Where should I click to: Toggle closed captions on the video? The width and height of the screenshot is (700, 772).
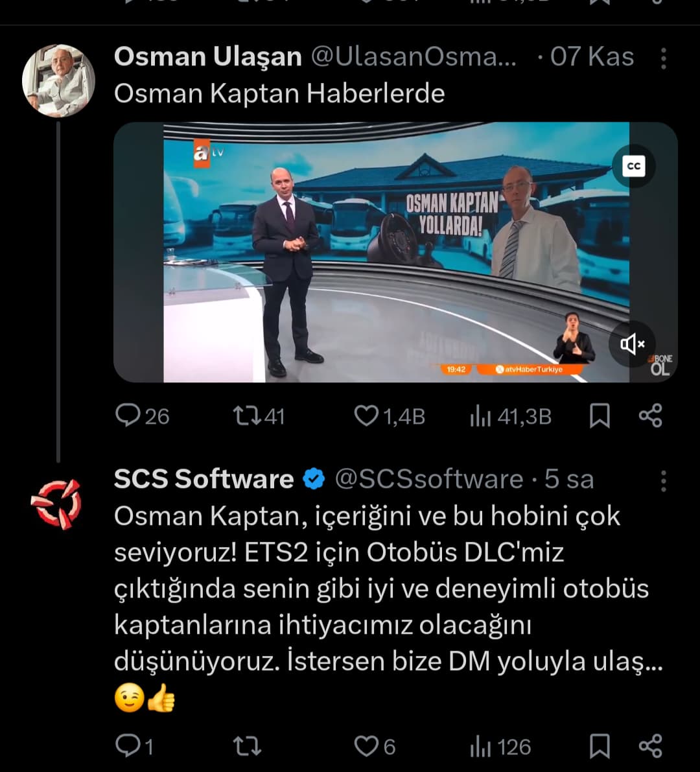(634, 166)
